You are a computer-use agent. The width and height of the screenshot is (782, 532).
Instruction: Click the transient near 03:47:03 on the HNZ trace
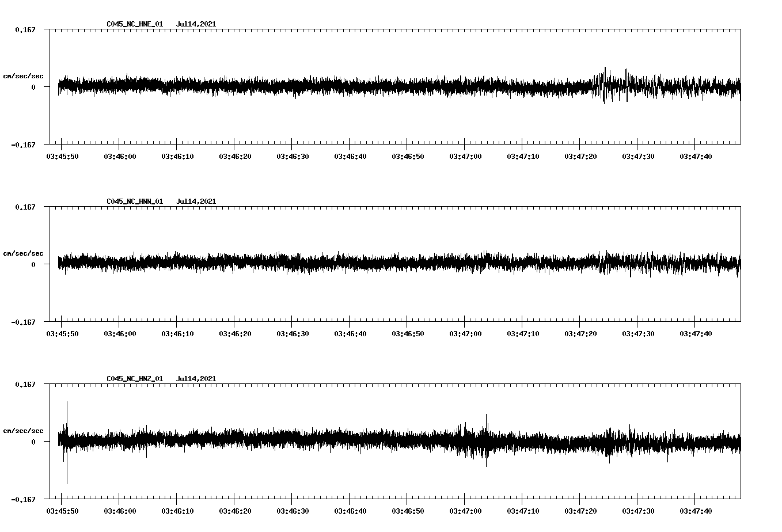point(487,438)
